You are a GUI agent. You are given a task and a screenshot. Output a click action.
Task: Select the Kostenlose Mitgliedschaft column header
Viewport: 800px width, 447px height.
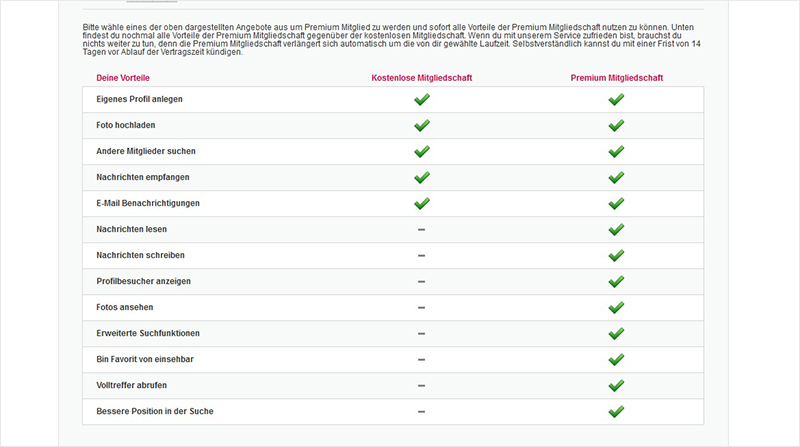click(422, 78)
